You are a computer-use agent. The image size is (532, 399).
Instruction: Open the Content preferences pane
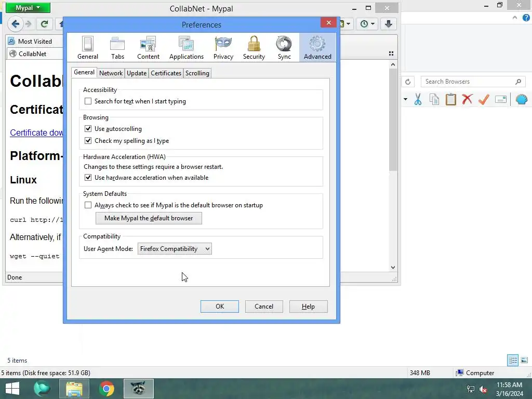[x=148, y=48]
